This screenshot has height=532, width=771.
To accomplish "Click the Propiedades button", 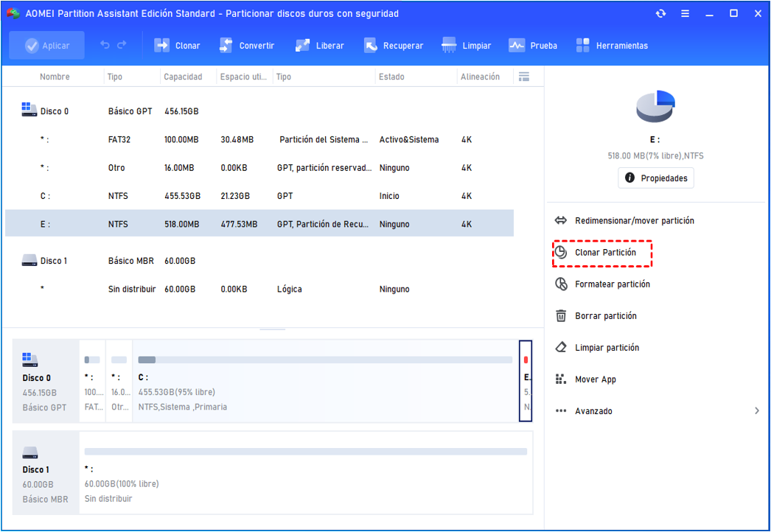I will (656, 178).
